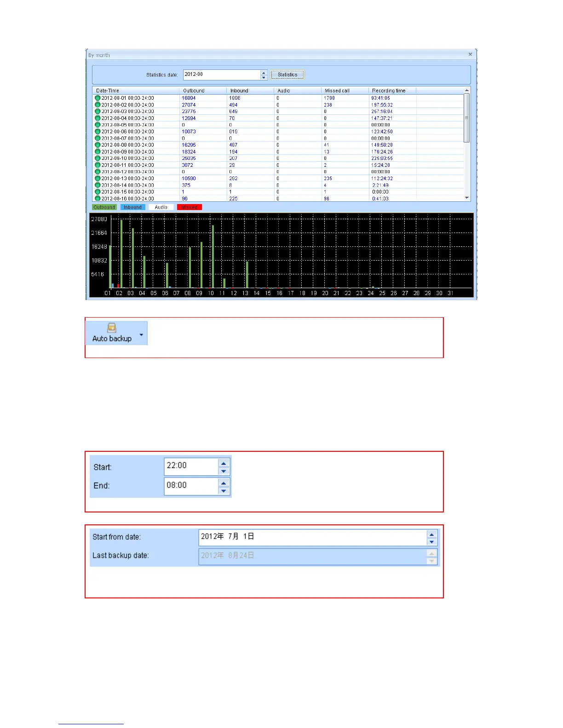Viewport: 563px width, 728px height.
Task: Sort by the Recording time column header
Action: pyautogui.click(x=392, y=91)
